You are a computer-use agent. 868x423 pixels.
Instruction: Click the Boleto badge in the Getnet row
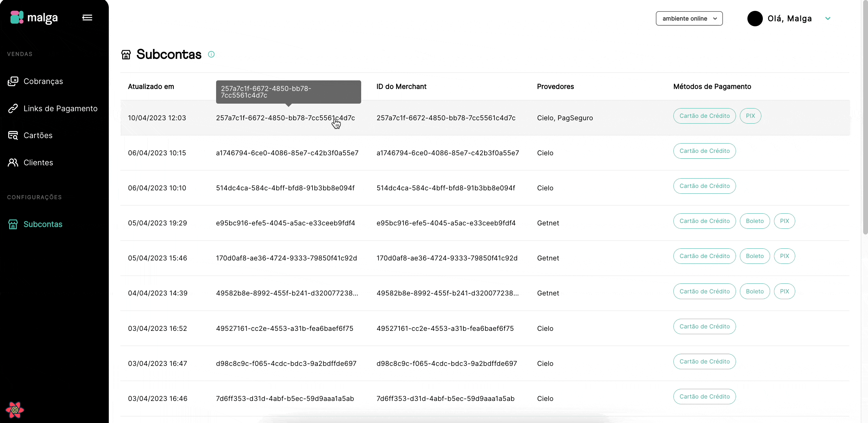coord(755,221)
